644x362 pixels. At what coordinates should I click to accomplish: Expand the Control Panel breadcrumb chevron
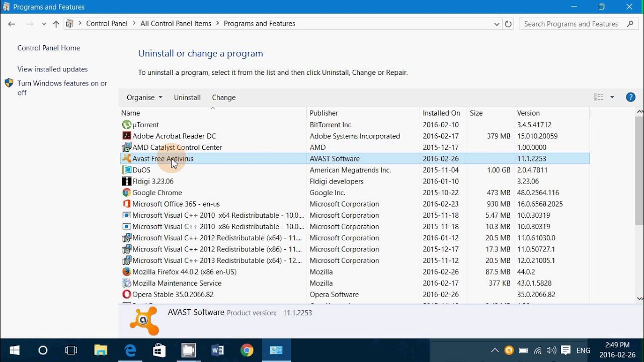[x=134, y=24]
